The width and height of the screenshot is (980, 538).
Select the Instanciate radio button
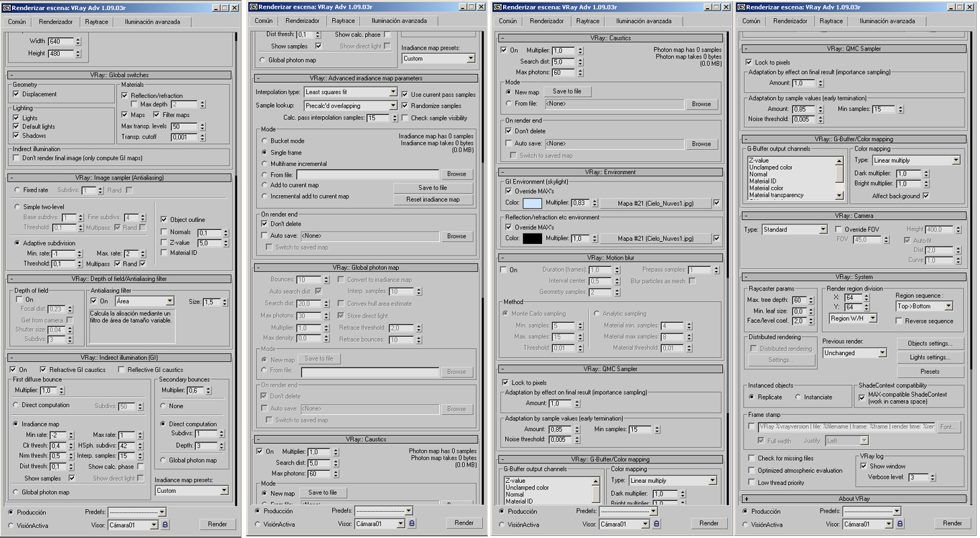pyautogui.click(x=798, y=397)
